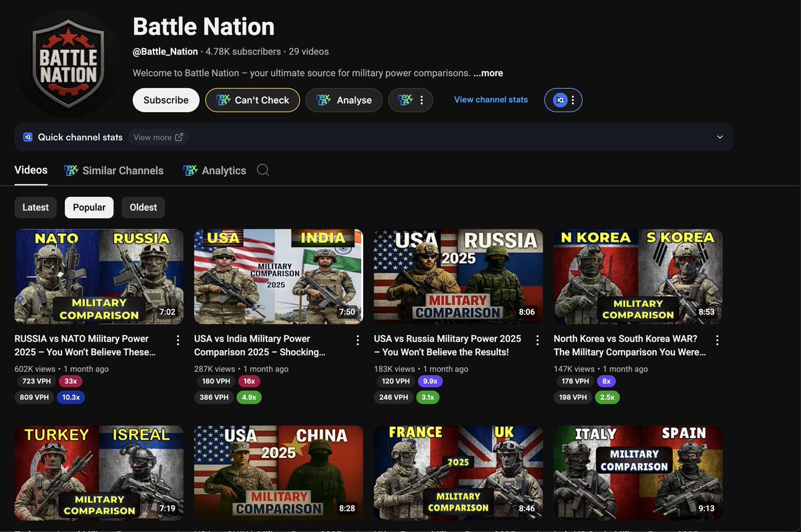This screenshot has width=801, height=532.
Task: Expand the Quick channel stats panel
Action: (720, 137)
